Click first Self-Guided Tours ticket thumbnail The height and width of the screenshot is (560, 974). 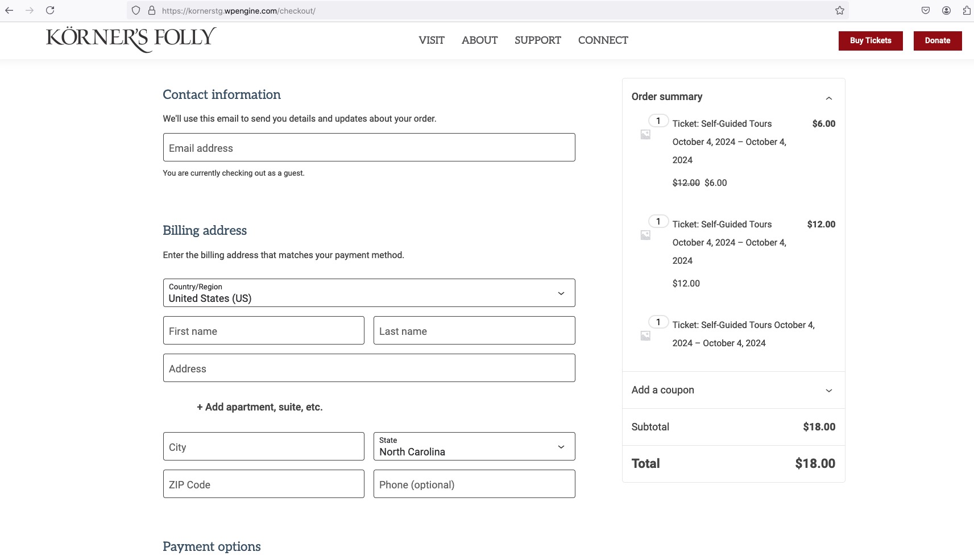pos(645,134)
